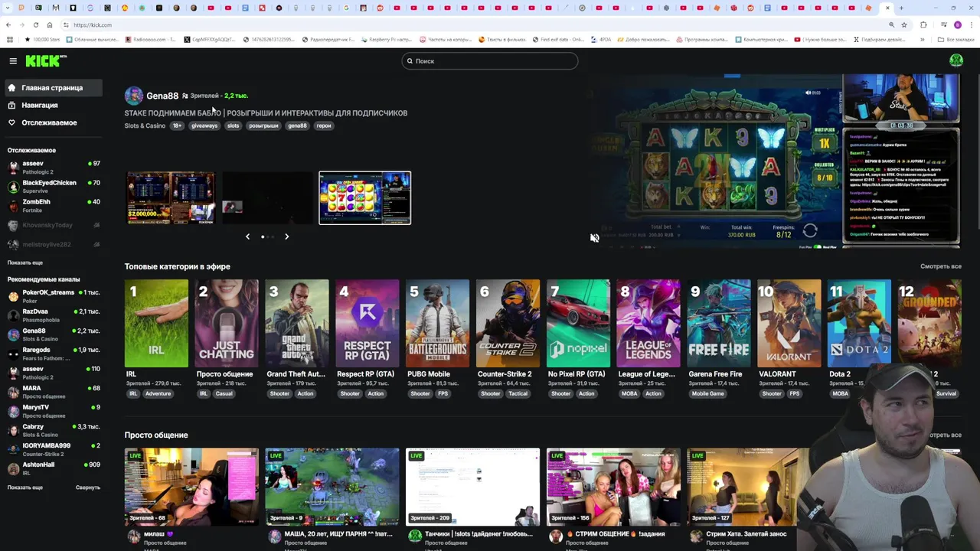
Task: Open Raregods recommended channel
Action: click(x=54, y=353)
